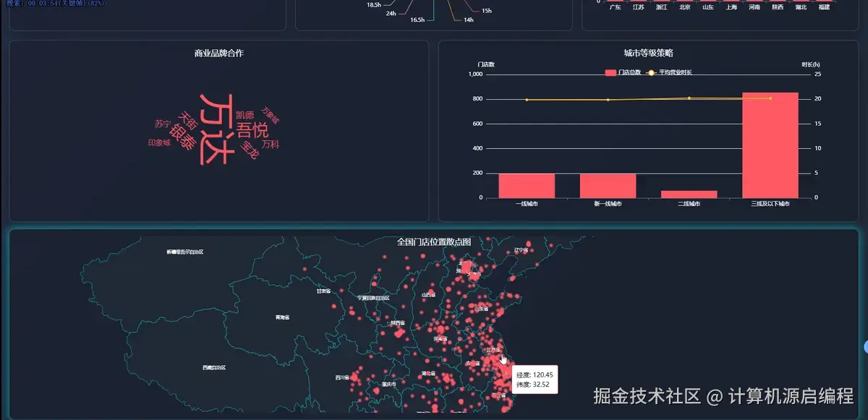This screenshot has height=420, width=868.
Task: Click the 山西省 label on the map
Action: click(x=428, y=295)
